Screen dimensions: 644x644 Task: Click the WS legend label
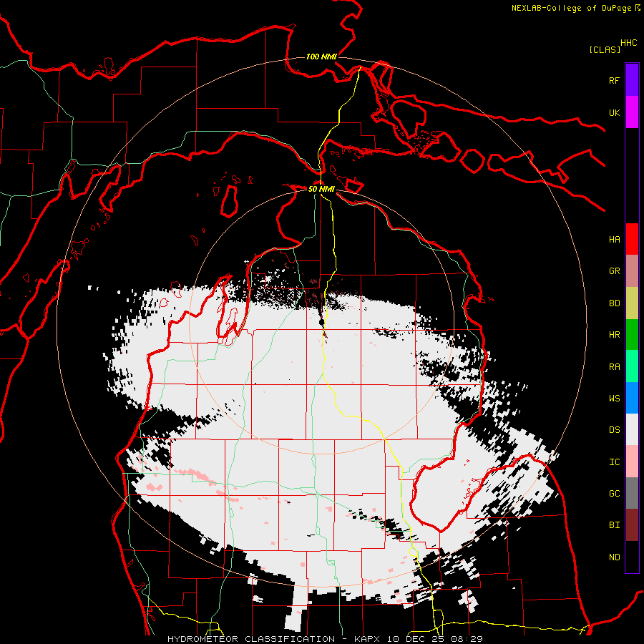pos(614,399)
